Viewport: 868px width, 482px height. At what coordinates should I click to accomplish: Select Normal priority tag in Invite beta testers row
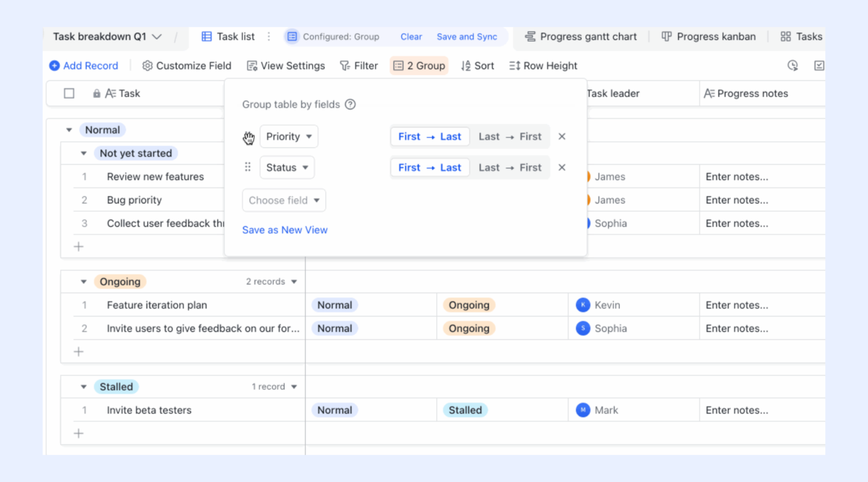tap(335, 410)
